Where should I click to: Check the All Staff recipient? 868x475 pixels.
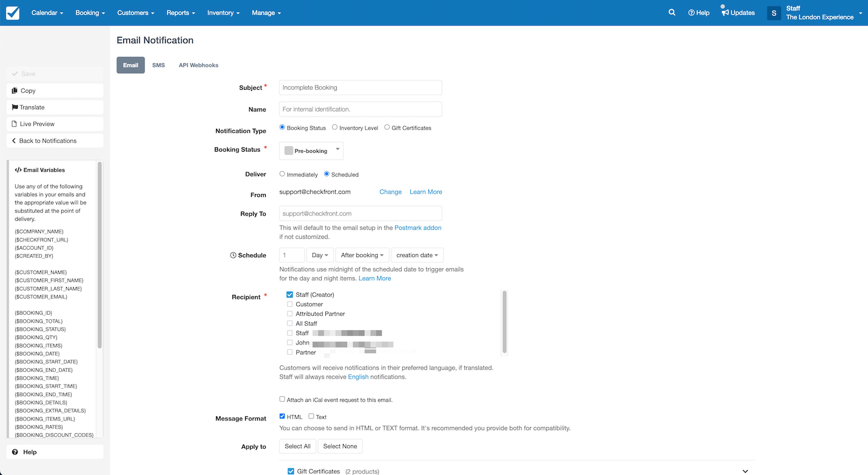[290, 323]
